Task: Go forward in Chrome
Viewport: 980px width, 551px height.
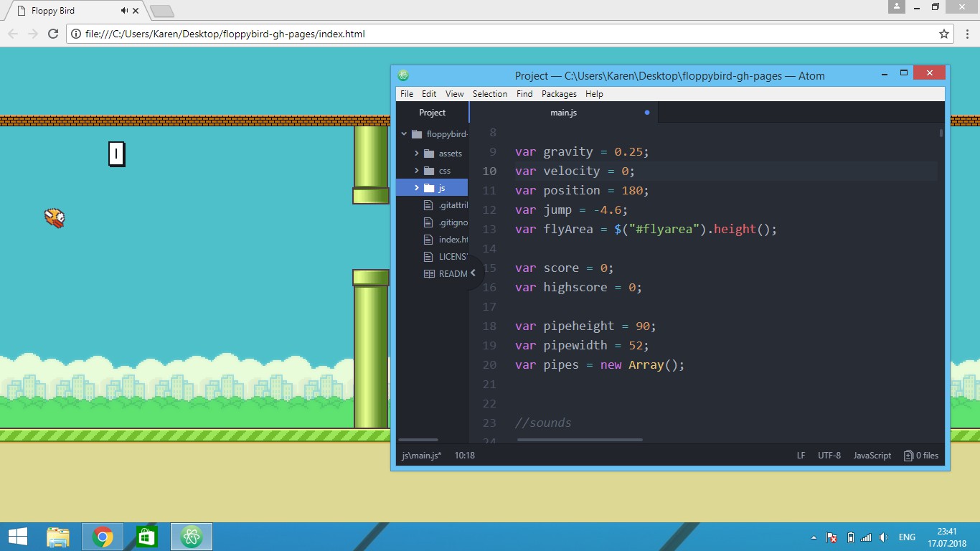Action: (x=33, y=34)
